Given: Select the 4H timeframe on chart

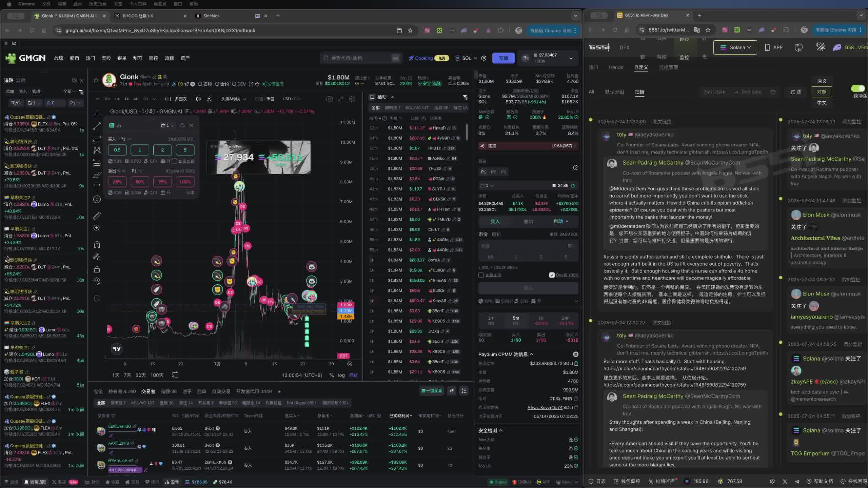Looking at the screenshot, I should [x=136, y=99].
